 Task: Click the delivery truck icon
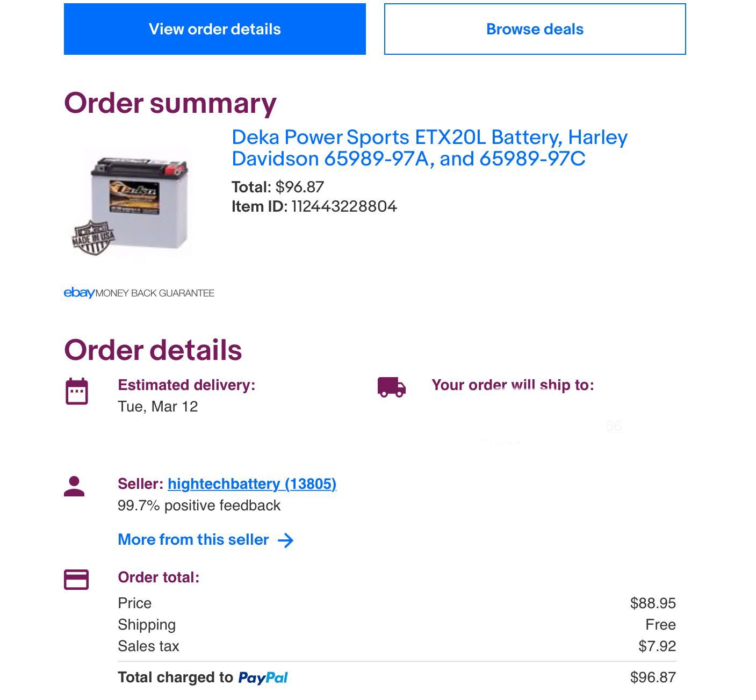point(391,387)
